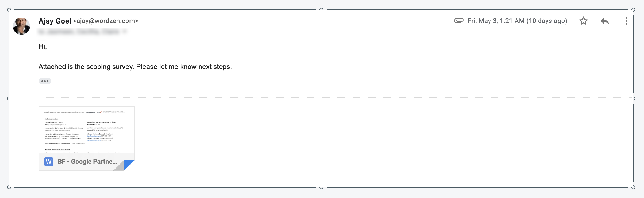The width and height of the screenshot is (644, 198).
Task: Click the right-middle edge selection handle
Action: click(x=634, y=98)
